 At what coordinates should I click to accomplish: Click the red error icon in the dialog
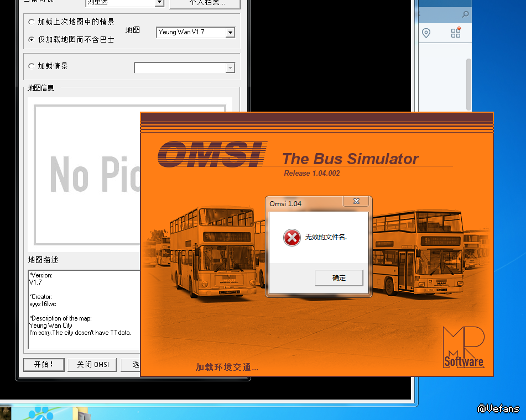pyautogui.click(x=292, y=237)
